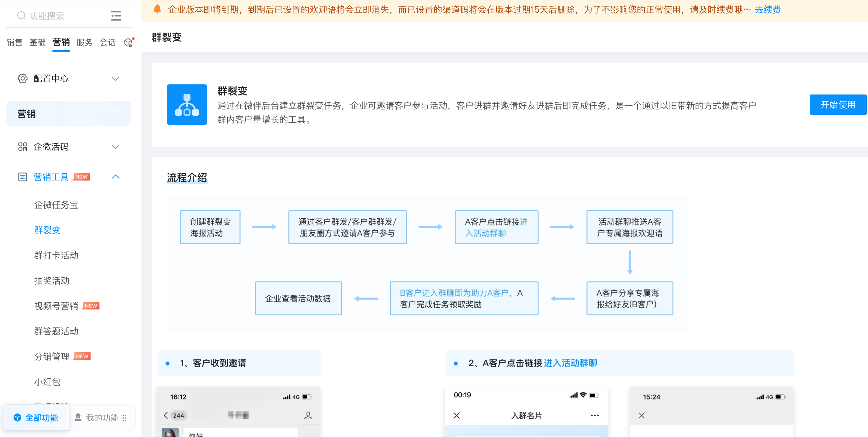
Task: Click the 全部功能 cube icon
Action: (17, 417)
